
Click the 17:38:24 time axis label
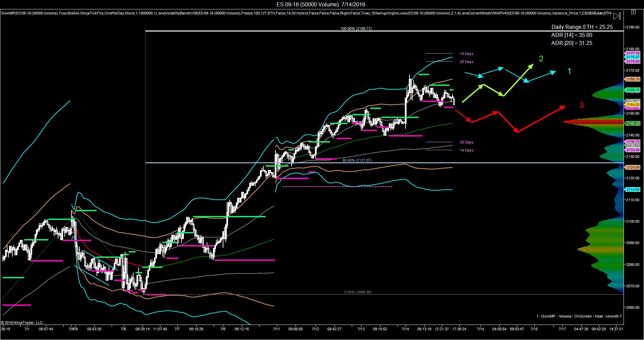point(459,329)
